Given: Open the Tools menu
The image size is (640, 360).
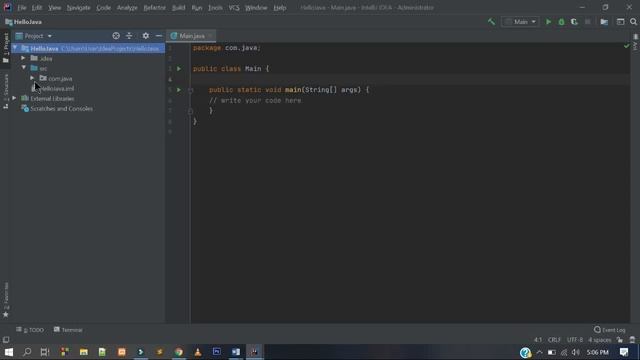Looking at the screenshot, I should pos(215,7).
